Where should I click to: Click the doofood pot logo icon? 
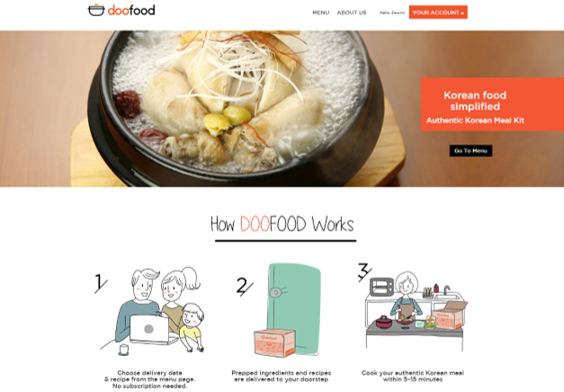96,10
